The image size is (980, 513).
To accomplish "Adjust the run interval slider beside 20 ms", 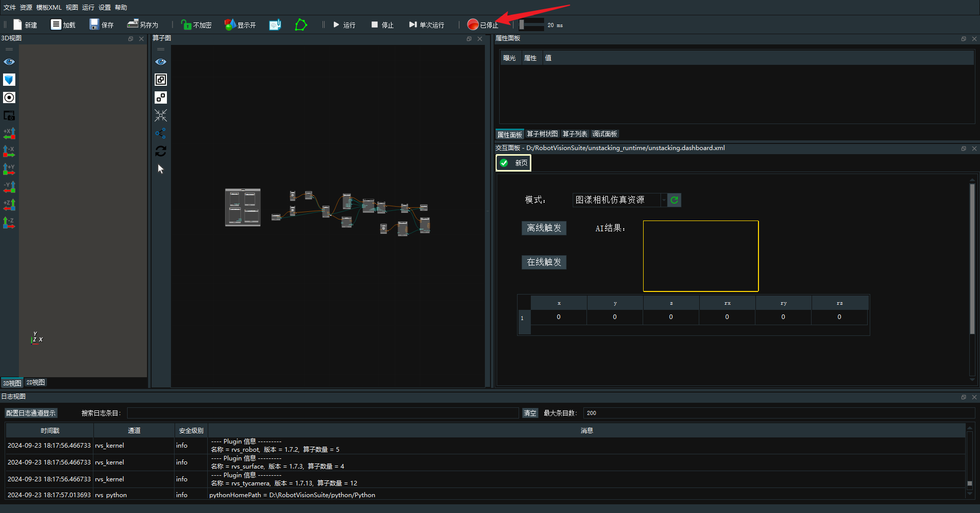I will tap(531, 25).
